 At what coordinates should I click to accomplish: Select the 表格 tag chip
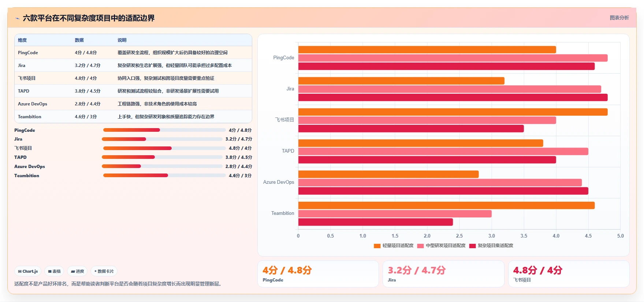point(54,271)
